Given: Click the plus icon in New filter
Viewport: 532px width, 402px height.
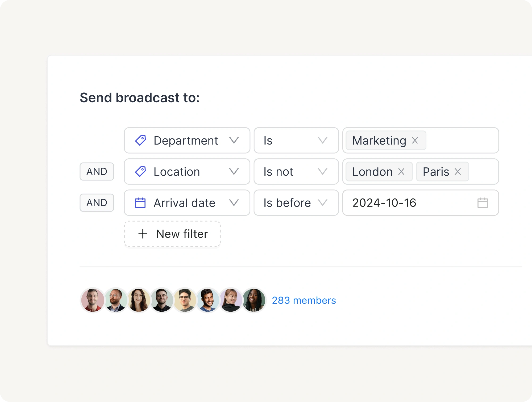Looking at the screenshot, I should 143,234.
